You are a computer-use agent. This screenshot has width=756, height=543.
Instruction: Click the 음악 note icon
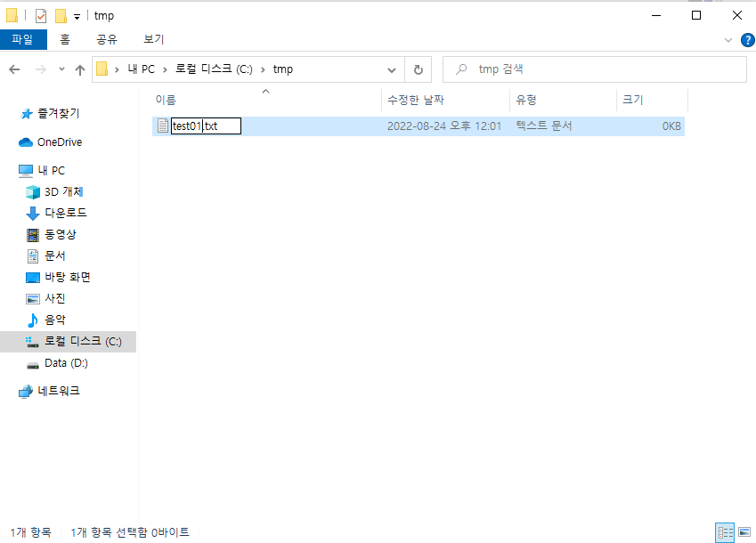[33, 320]
